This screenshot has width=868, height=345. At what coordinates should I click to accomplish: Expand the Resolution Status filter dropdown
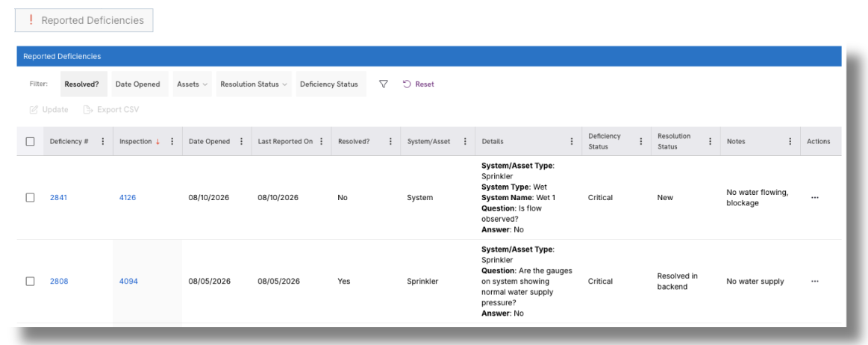254,84
